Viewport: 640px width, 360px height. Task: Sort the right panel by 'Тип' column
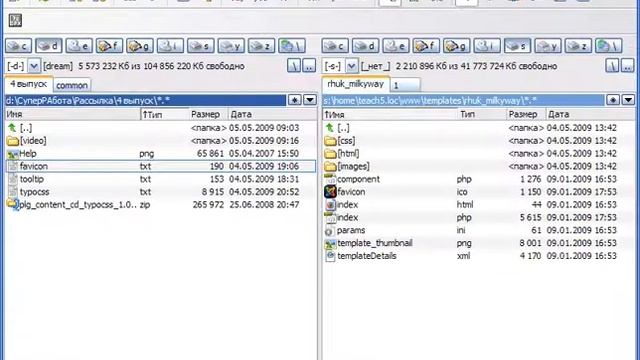coord(482,114)
